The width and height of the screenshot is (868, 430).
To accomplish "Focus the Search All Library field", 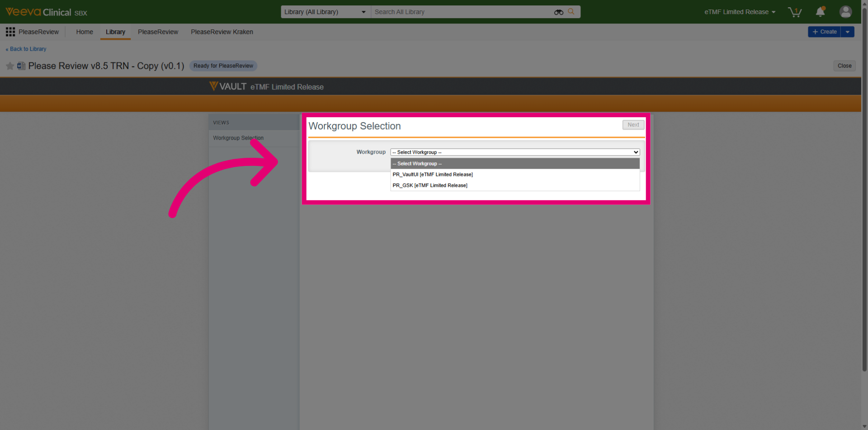I will click(461, 12).
